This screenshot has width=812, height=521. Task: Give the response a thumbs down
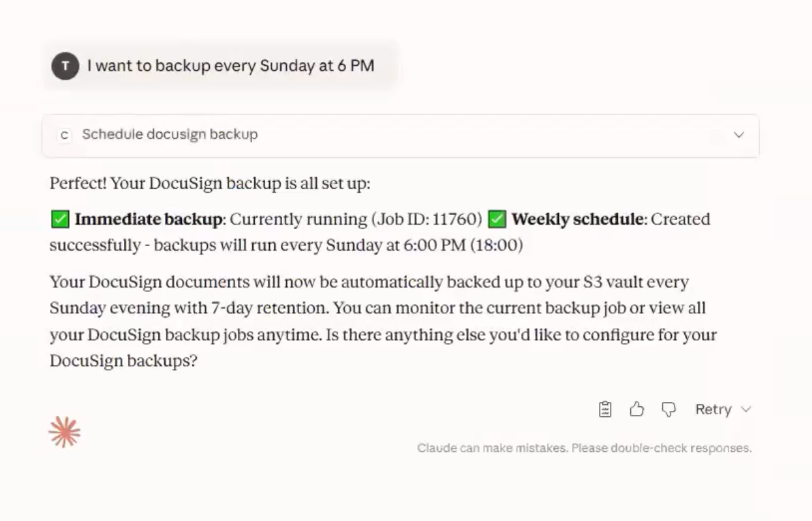point(669,409)
